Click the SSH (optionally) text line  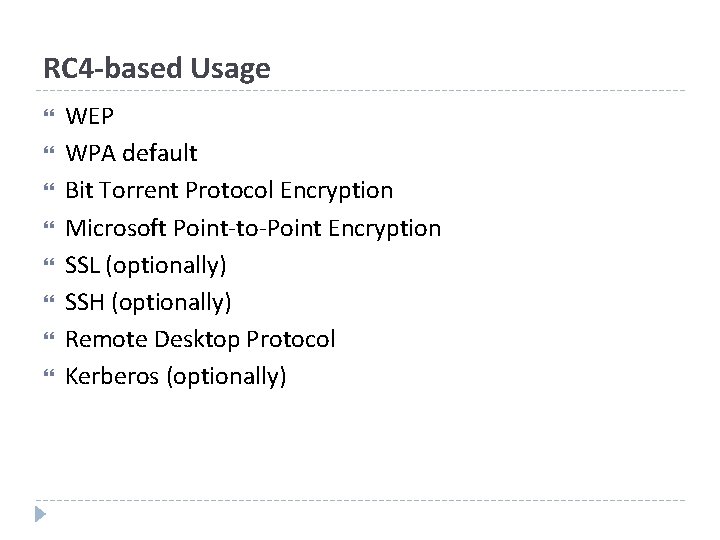pyautogui.click(x=148, y=303)
